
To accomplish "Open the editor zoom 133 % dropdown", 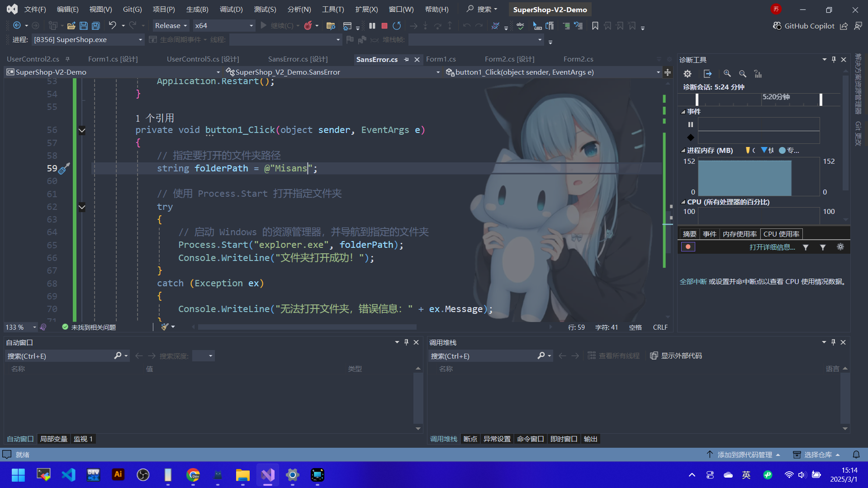I will [21, 327].
